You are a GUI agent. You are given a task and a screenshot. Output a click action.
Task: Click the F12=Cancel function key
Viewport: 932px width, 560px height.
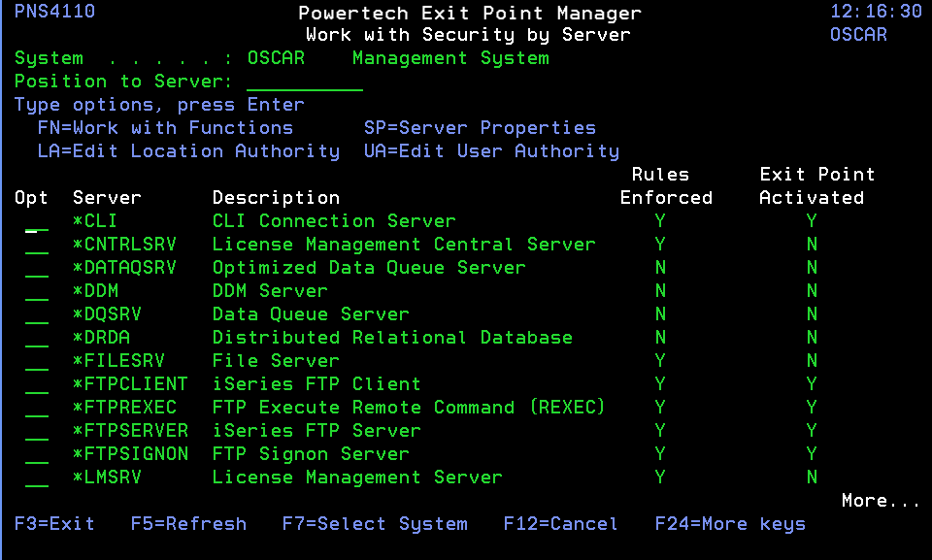click(x=560, y=524)
